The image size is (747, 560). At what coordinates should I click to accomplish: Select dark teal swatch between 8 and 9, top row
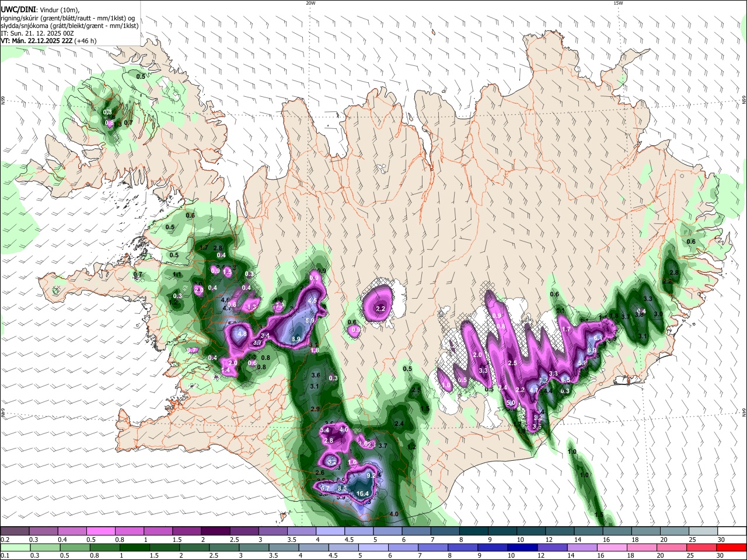click(473, 531)
